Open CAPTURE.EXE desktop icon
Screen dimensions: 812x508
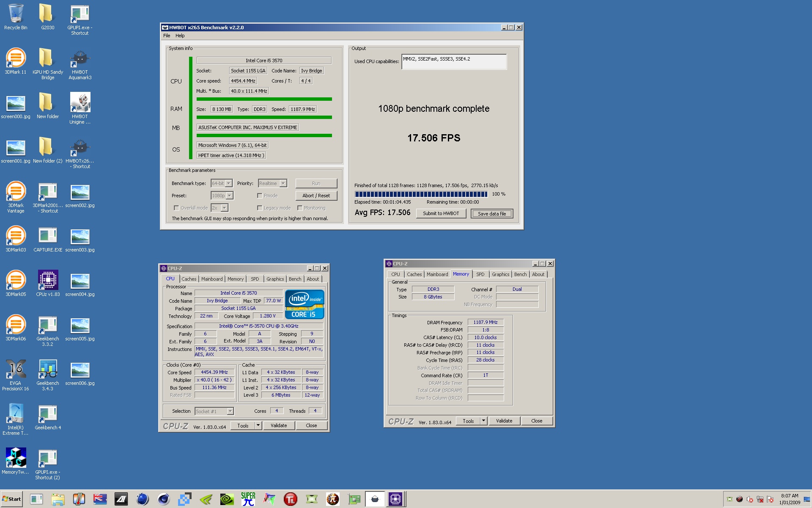[x=47, y=239]
